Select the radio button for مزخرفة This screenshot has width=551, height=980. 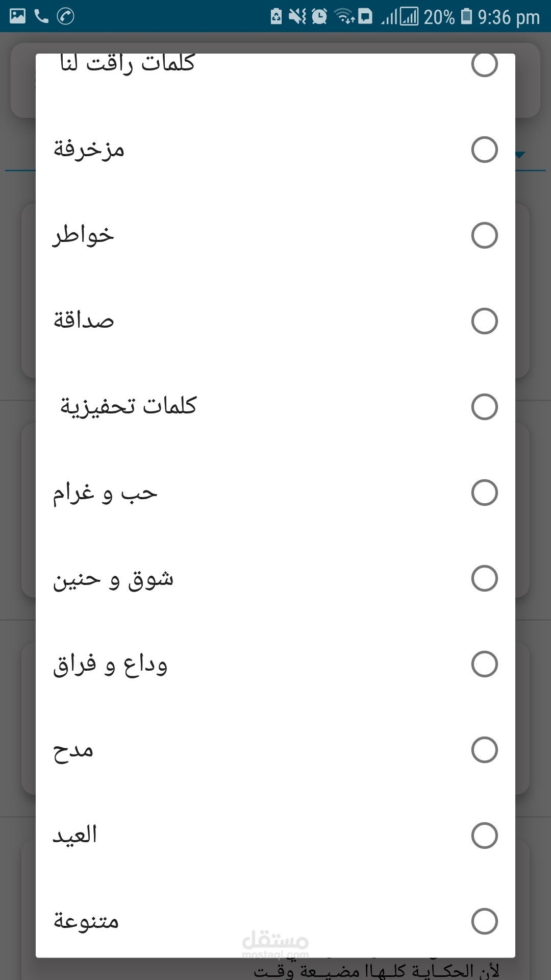click(484, 150)
